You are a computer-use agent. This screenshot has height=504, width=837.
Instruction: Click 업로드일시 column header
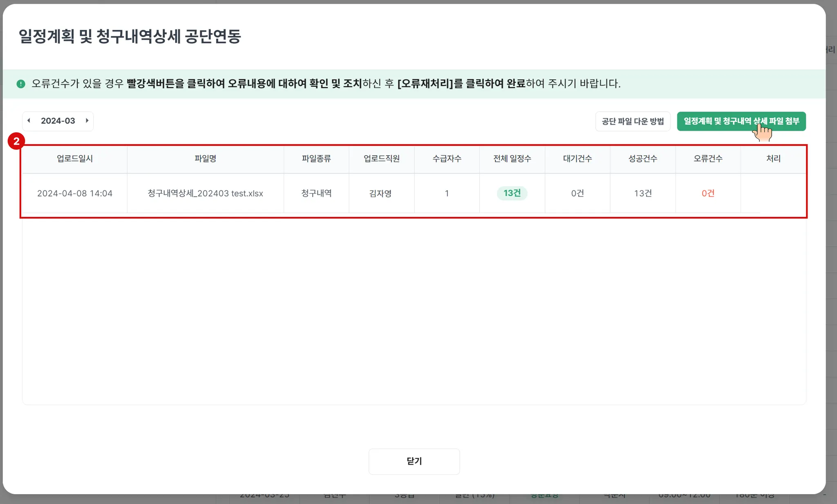pyautogui.click(x=74, y=158)
